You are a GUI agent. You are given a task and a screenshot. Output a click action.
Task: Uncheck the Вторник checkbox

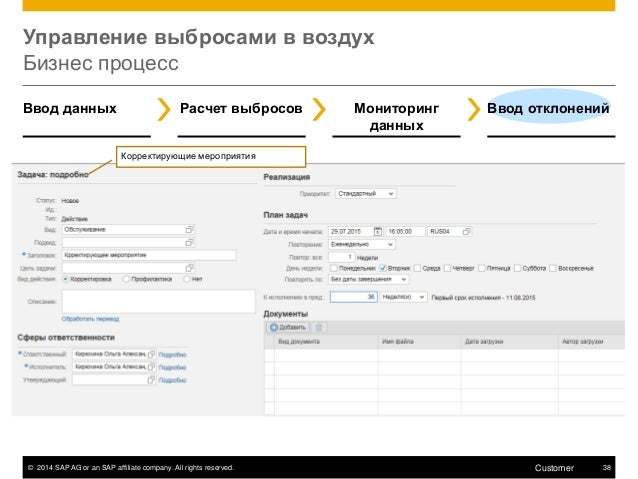tap(384, 268)
